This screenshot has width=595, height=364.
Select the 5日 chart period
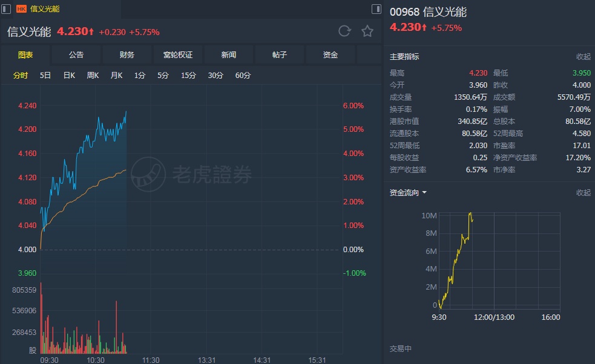coord(45,76)
